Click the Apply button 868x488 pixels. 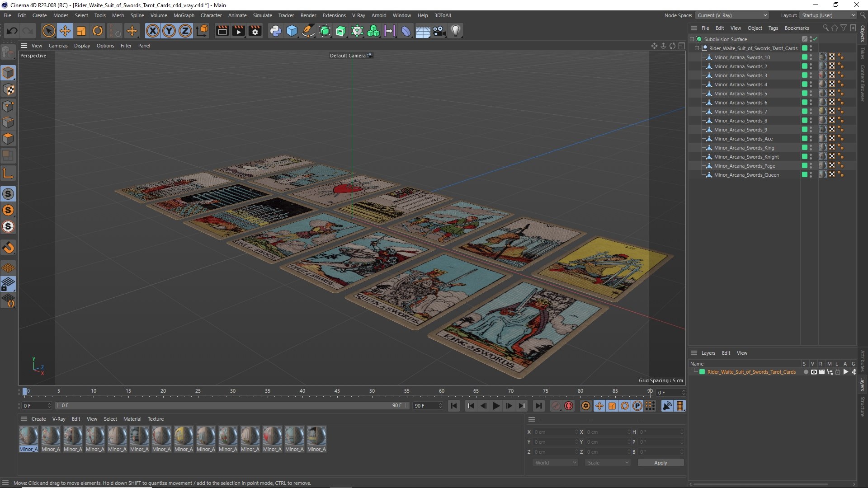(x=660, y=463)
